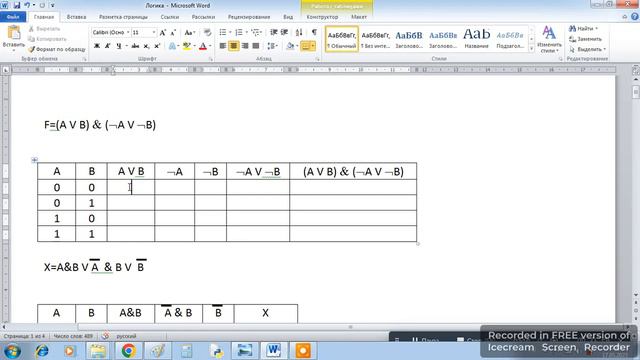Image resolution: width=640 pixels, height=360 pixels.
Task: Toggle Center alignment
Action: (x=233, y=46)
